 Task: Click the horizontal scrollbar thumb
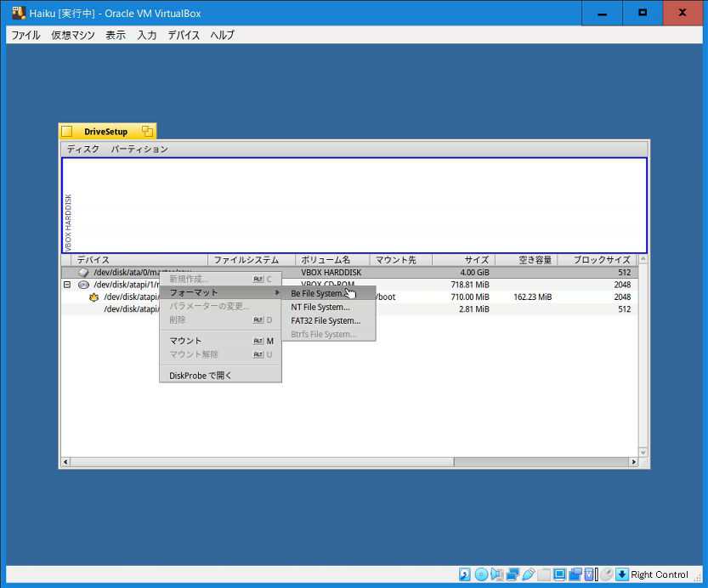coord(262,462)
